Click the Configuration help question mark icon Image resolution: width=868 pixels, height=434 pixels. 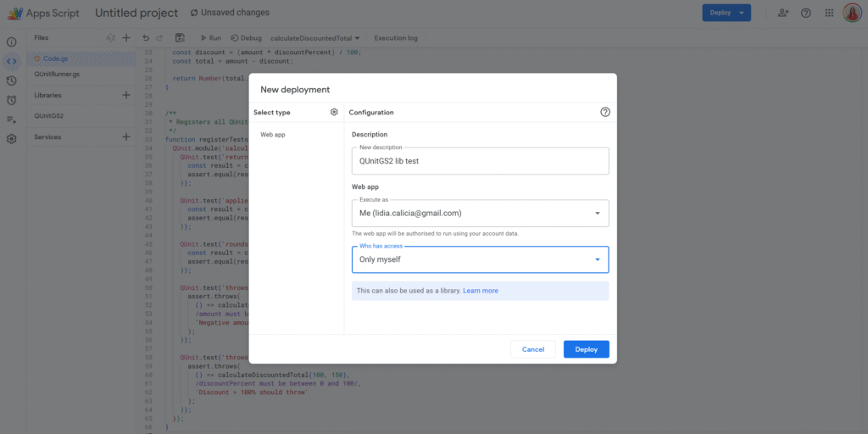point(605,112)
